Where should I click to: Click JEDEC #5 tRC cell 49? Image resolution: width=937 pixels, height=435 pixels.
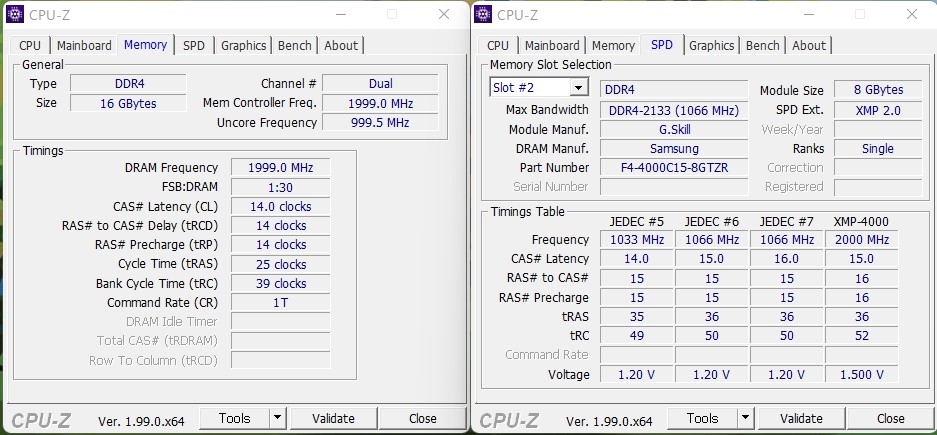click(x=636, y=336)
